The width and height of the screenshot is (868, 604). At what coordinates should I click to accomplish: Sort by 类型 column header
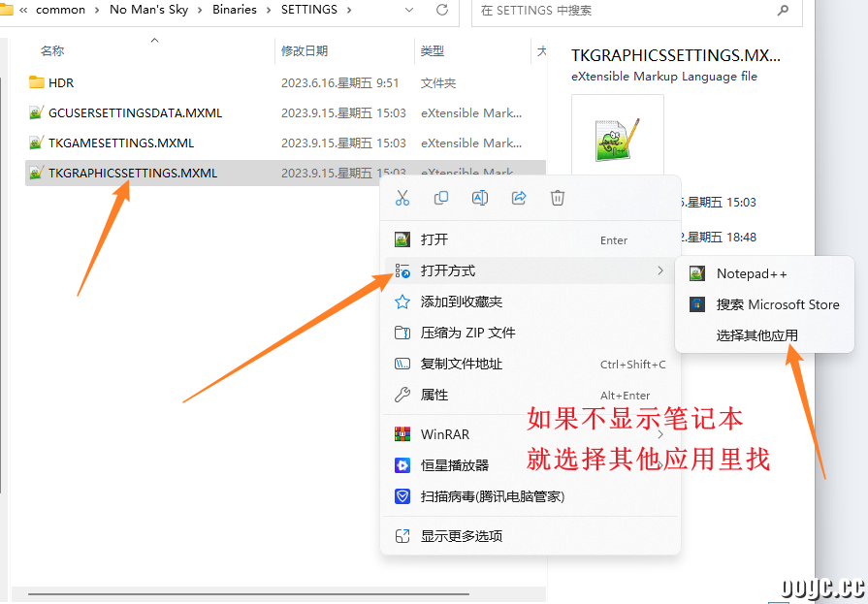pyautogui.click(x=432, y=51)
